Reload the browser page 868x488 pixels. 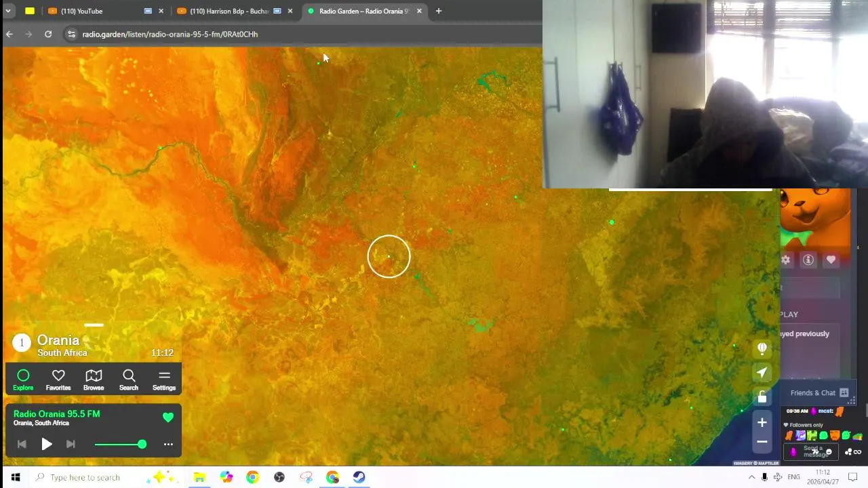(48, 34)
